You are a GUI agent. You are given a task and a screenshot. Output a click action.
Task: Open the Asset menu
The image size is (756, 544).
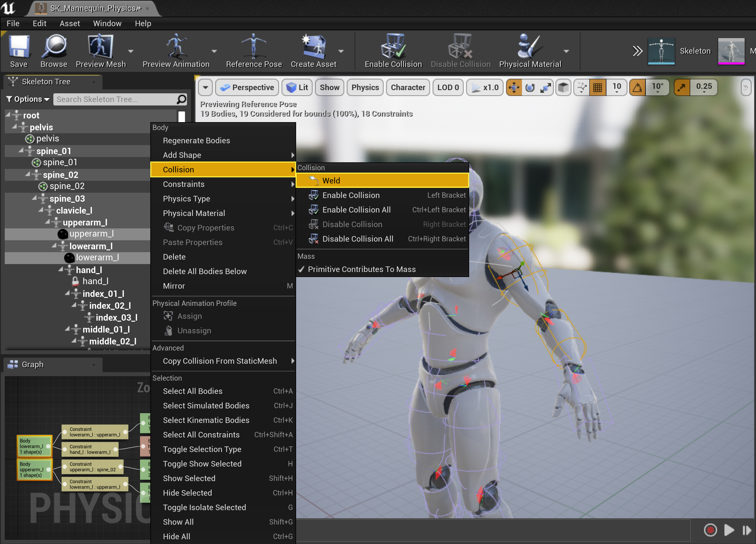(x=70, y=23)
